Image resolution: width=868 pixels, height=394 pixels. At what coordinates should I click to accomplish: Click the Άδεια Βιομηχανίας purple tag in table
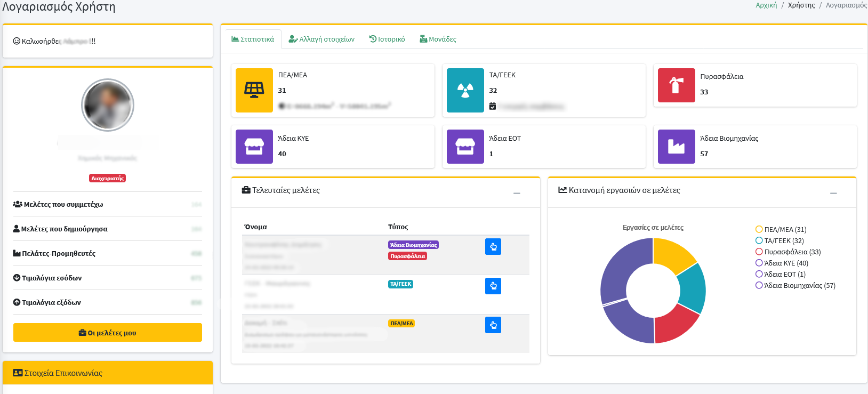(x=413, y=245)
